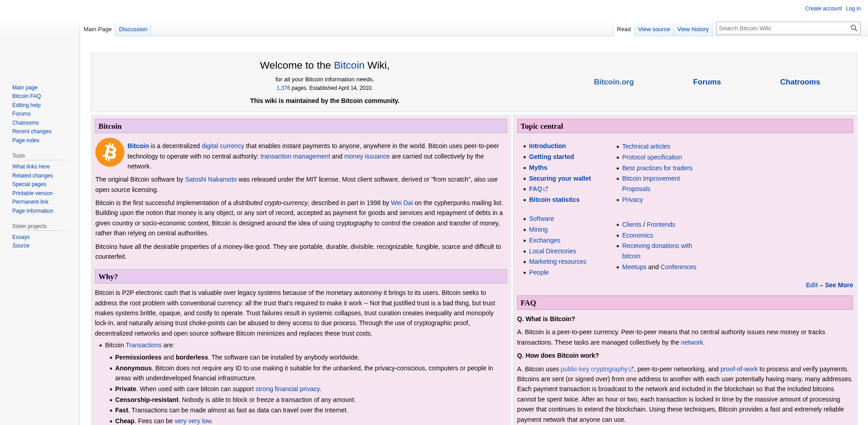Viewport: 868px width, 425px height.
Task: Open Technical articles link
Action: [x=646, y=146]
